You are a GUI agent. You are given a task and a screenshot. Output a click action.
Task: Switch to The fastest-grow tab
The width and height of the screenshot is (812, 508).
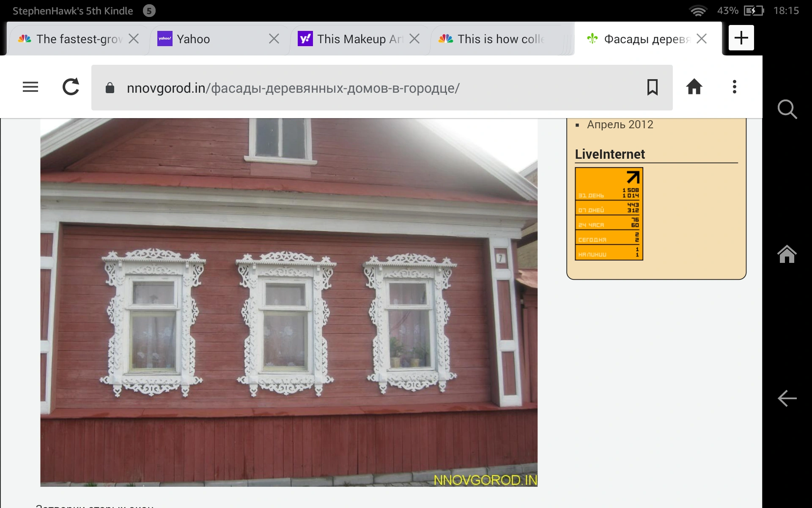pyautogui.click(x=78, y=39)
